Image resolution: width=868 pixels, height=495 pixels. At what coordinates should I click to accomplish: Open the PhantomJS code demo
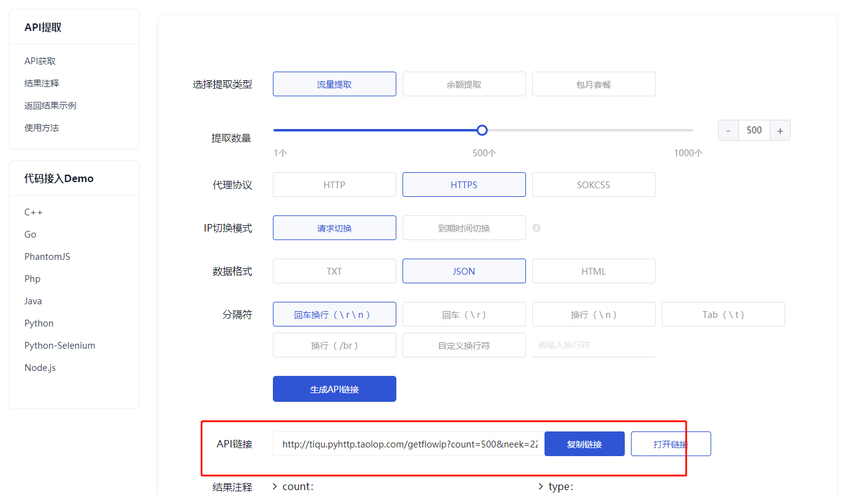pyautogui.click(x=48, y=257)
